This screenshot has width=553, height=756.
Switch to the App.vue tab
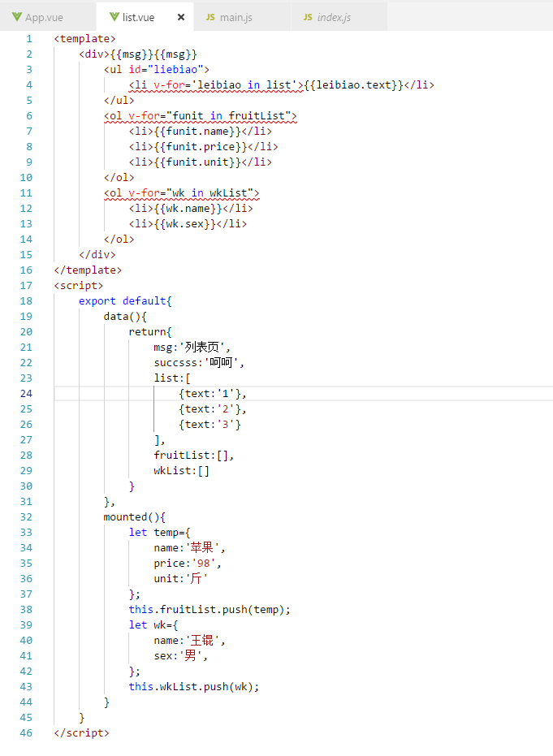pos(47,17)
